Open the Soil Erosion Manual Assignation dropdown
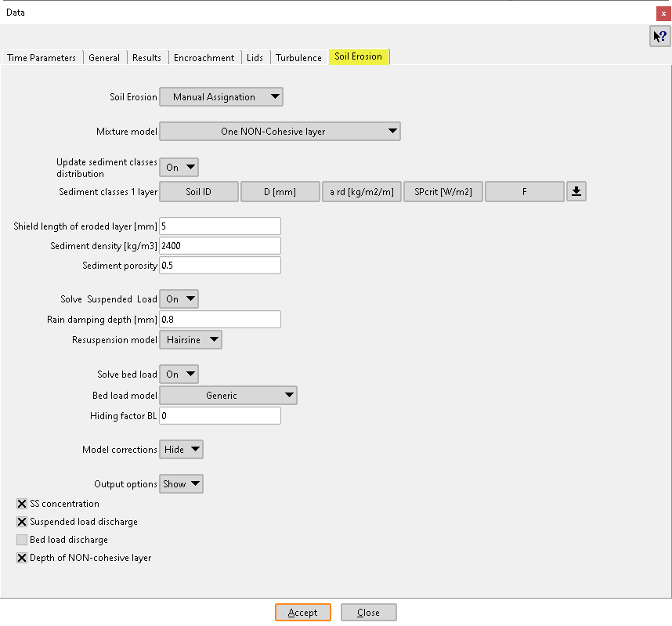This screenshot has height=626, width=672. click(221, 97)
